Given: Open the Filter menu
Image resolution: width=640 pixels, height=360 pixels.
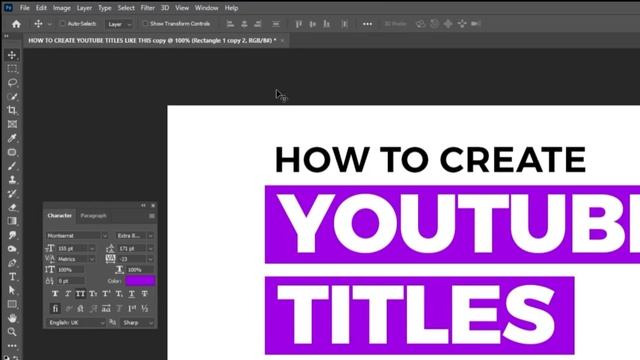Looking at the screenshot, I should tap(147, 8).
